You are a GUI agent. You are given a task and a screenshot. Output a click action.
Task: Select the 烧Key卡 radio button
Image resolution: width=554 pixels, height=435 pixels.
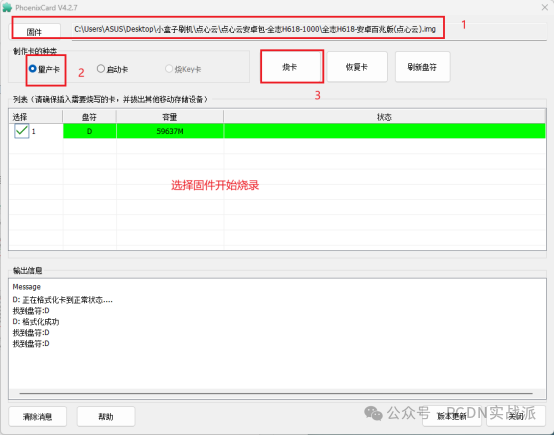point(183,69)
